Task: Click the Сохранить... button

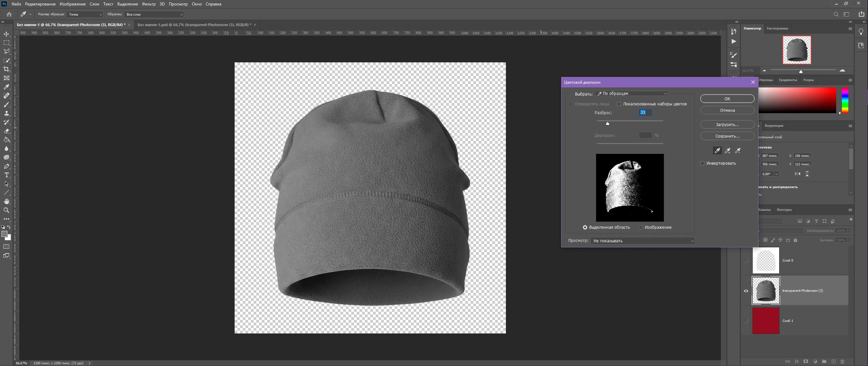Action: point(727,136)
